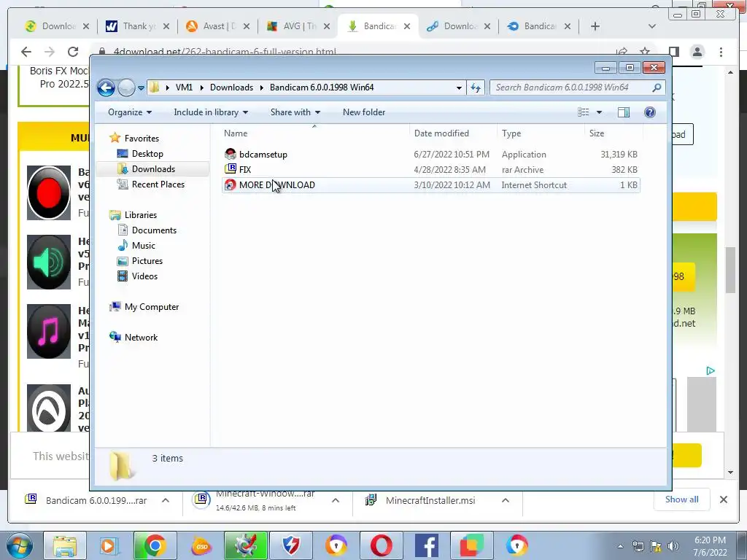Open options for Bandicam rar download
The height and width of the screenshot is (560, 747).
point(166,500)
